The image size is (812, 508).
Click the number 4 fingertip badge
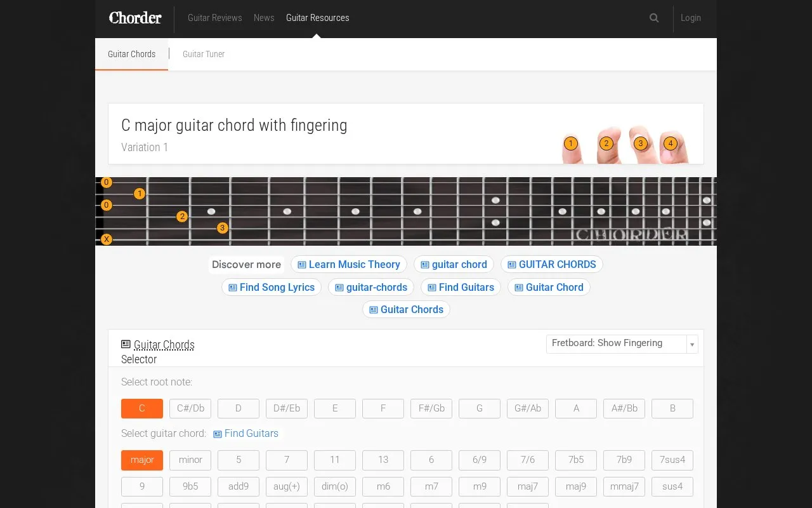coord(671,144)
